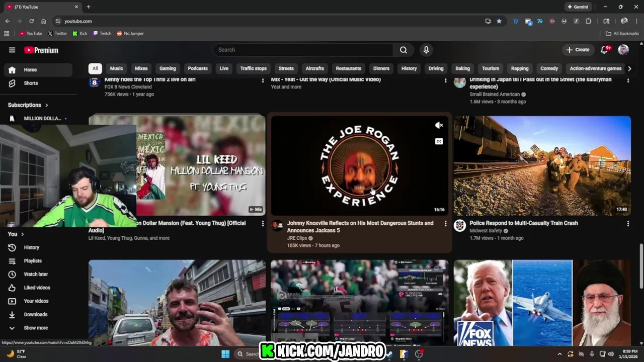The height and width of the screenshot is (362, 644).
Task: Click the search magnifier button
Action: [x=404, y=50]
